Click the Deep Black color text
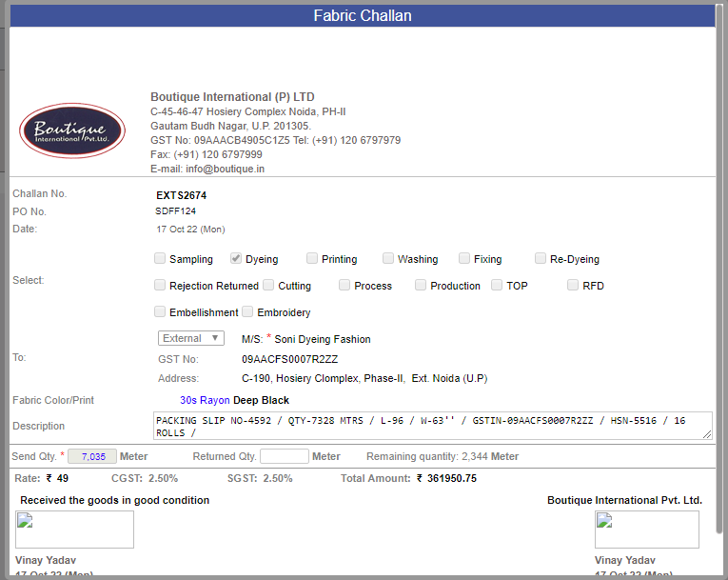This screenshot has width=728, height=580. tap(261, 400)
